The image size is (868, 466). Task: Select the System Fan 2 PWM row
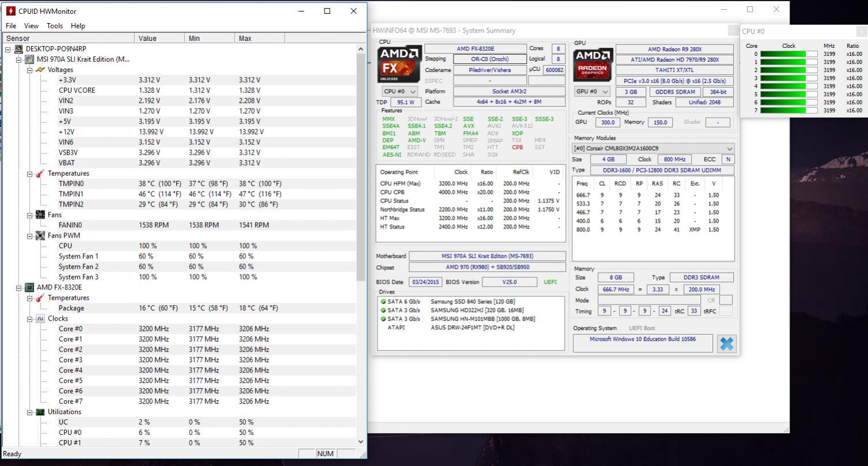pyautogui.click(x=179, y=267)
